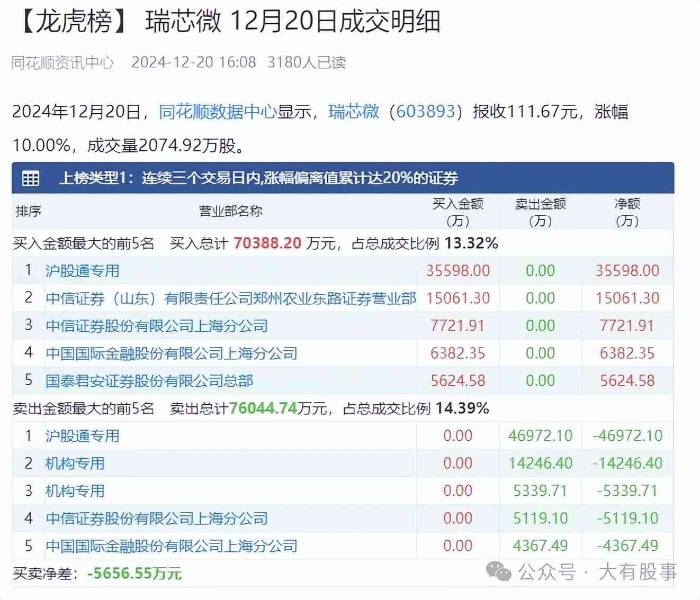
Task: Open the 瑞芯微 stock link
Action: (354, 112)
